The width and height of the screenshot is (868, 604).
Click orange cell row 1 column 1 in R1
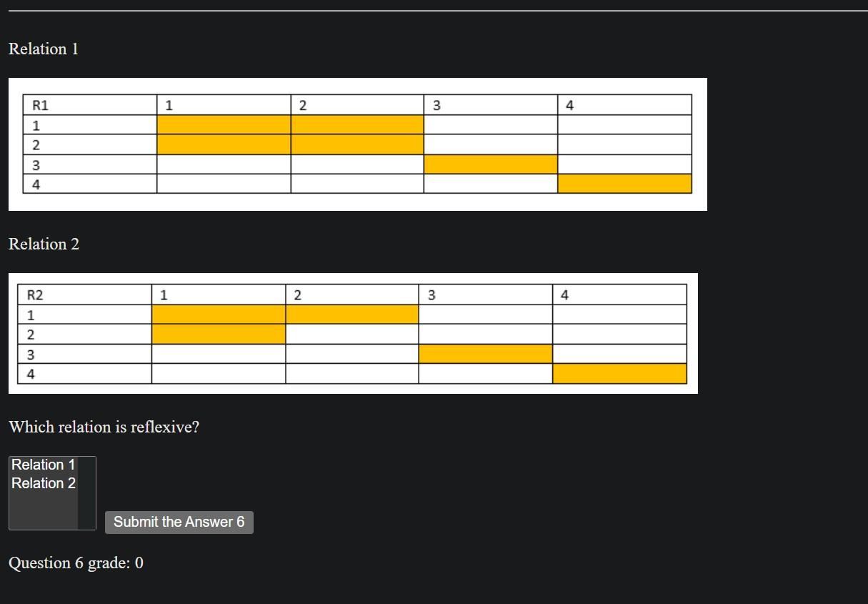224,125
